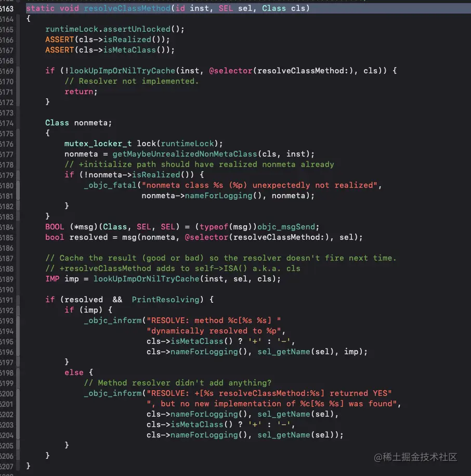Click 'assertUnlocked' in the runtimeLock call
471x476 pixels.
click(137, 29)
